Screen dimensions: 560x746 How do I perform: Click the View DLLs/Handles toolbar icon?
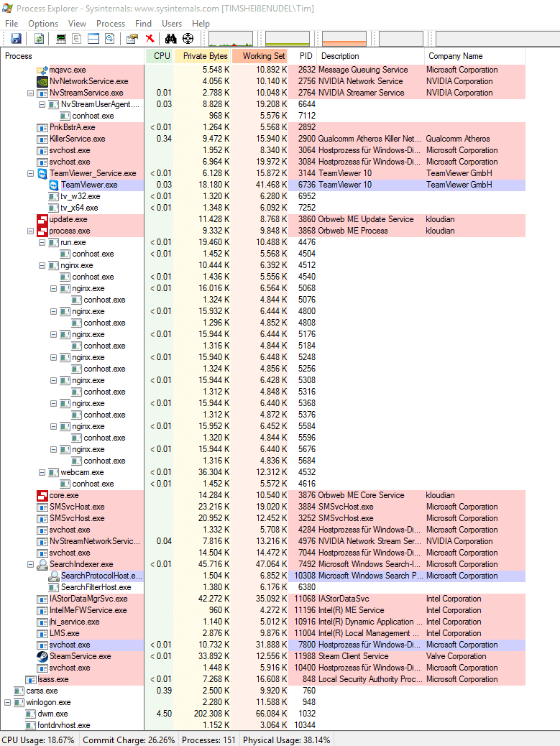tap(109, 39)
